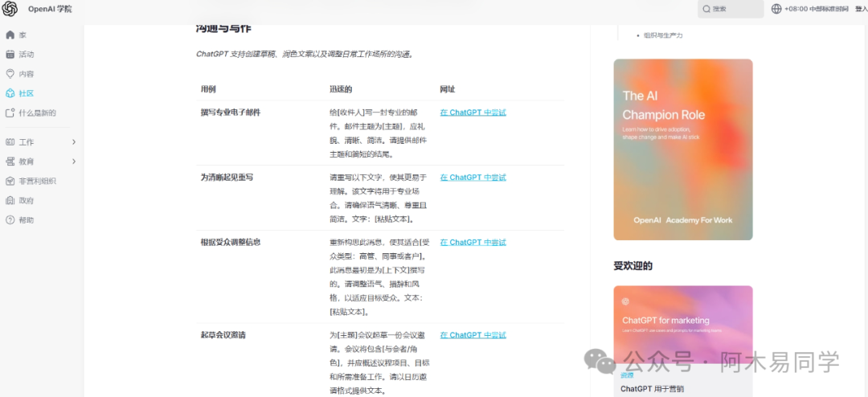Screen dimensions: 868x397
Task: Click the 活动 calendar icon
Action: click(x=10, y=55)
